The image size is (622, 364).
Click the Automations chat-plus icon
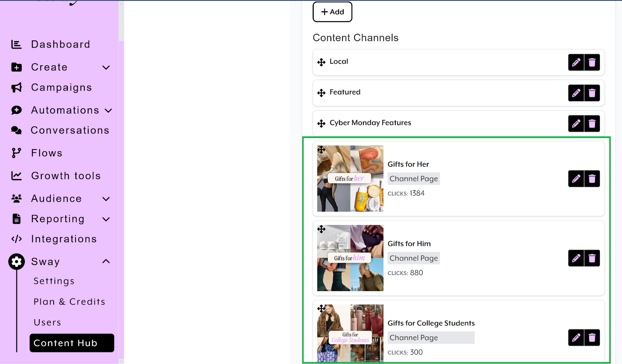point(16,110)
